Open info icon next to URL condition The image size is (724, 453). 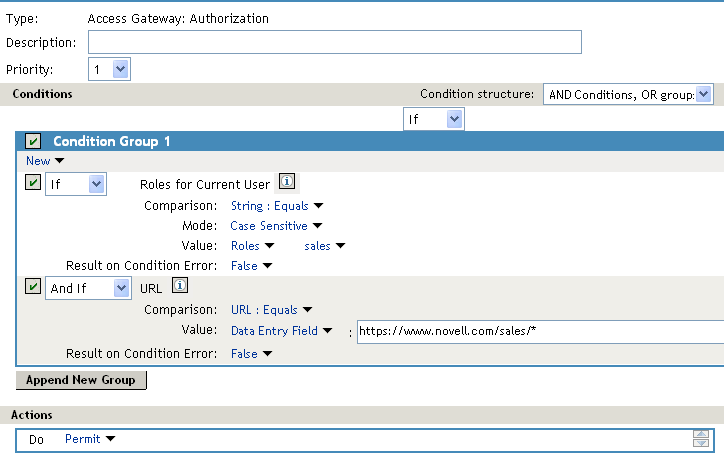pyautogui.click(x=180, y=285)
